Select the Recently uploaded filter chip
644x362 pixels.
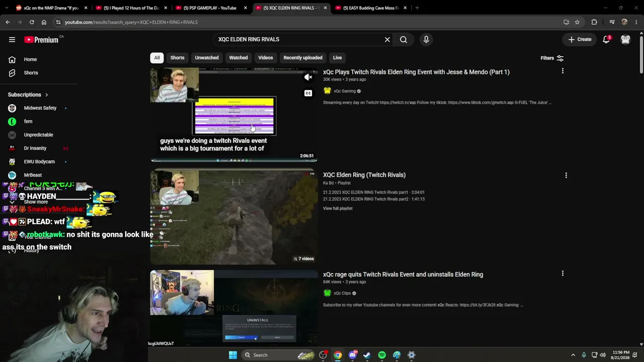[303, 58]
